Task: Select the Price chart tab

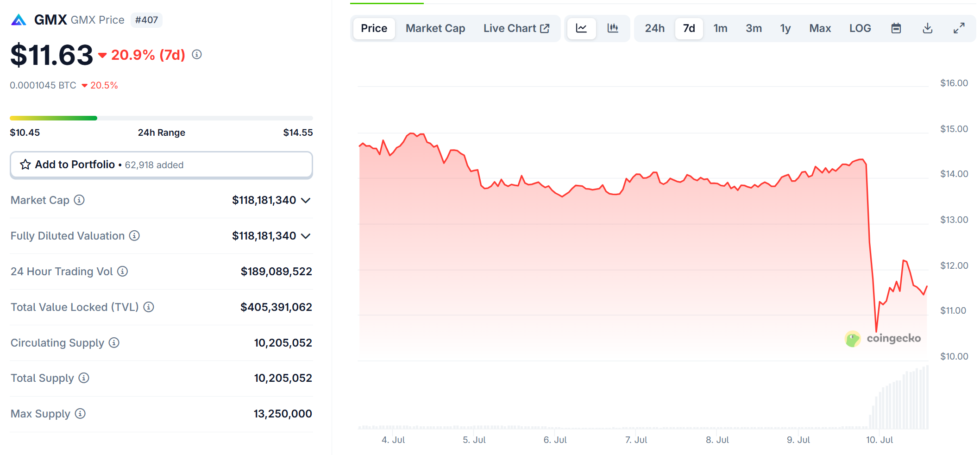Action: [x=374, y=28]
